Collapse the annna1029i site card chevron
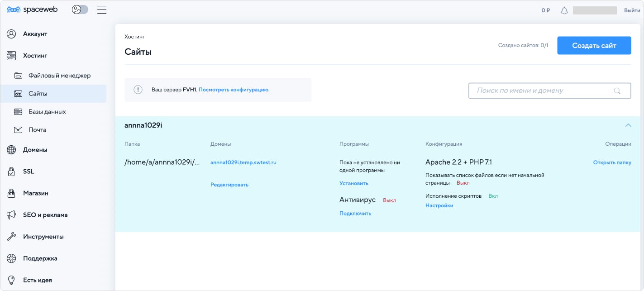Viewport: 644px width, 291px height. 628,125
